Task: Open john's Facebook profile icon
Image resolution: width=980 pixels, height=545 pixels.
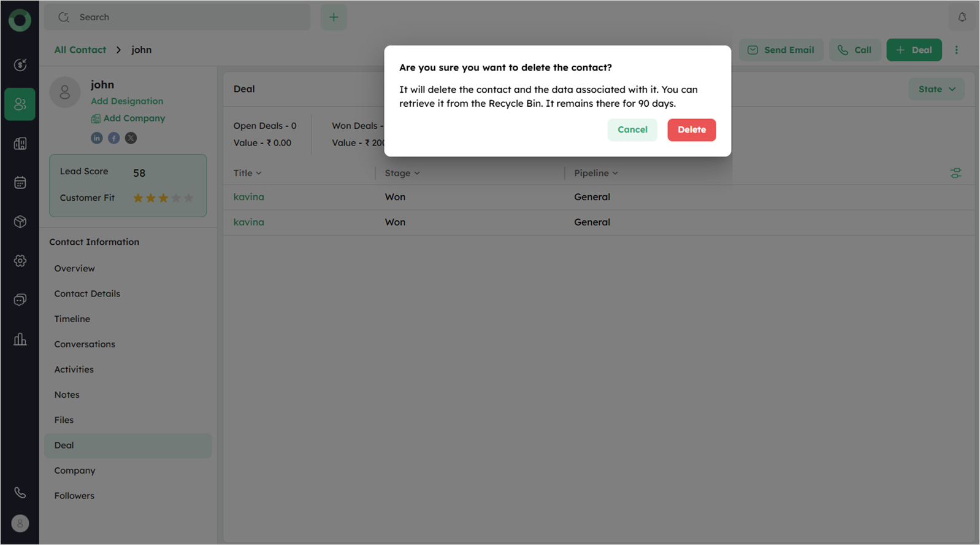Action: coord(114,138)
